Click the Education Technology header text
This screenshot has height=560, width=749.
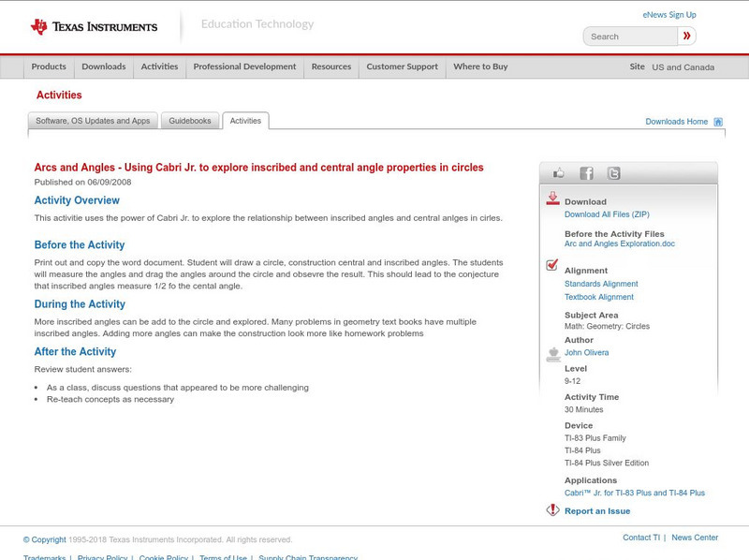point(257,24)
